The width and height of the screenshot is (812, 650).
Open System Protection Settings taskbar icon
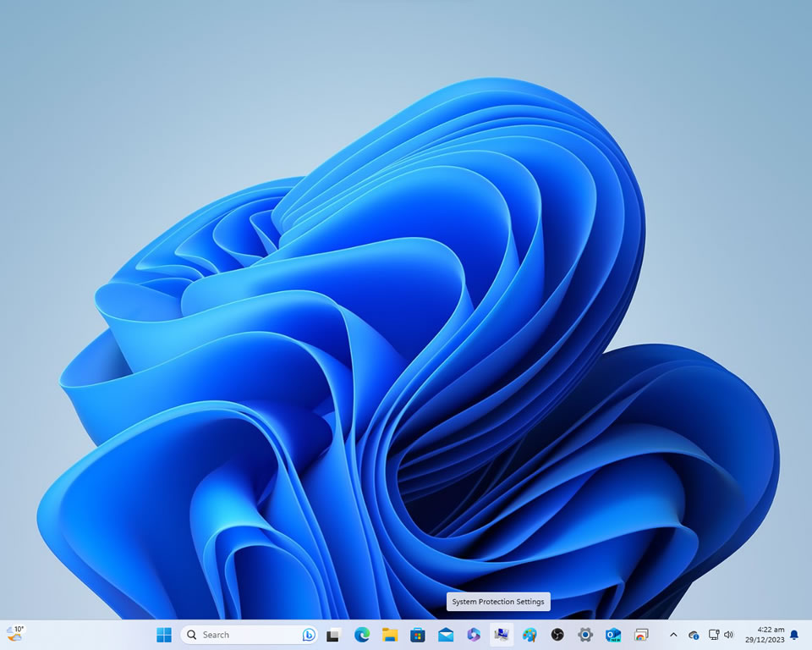pyautogui.click(x=502, y=635)
